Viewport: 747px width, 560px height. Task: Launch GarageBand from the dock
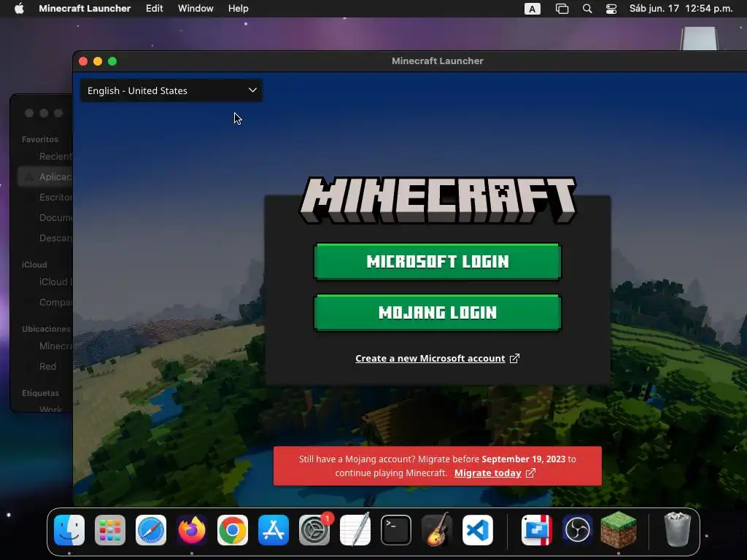(437, 530)
